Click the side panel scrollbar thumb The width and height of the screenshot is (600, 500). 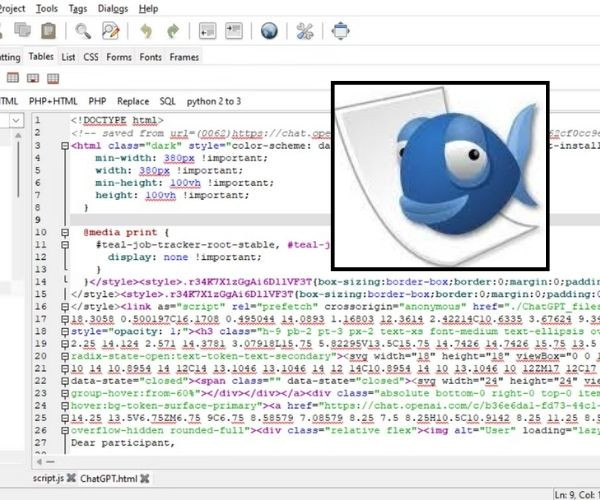click(18, 169)
